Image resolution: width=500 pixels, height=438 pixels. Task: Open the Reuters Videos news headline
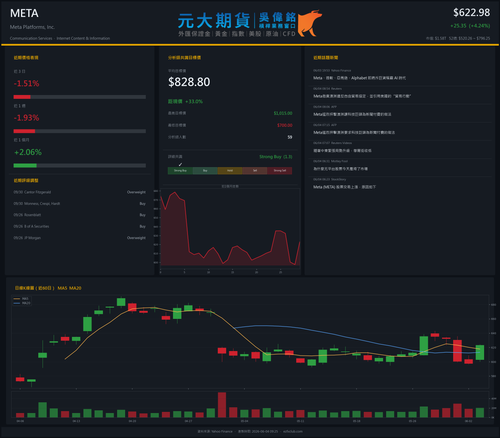pos(342,151)
